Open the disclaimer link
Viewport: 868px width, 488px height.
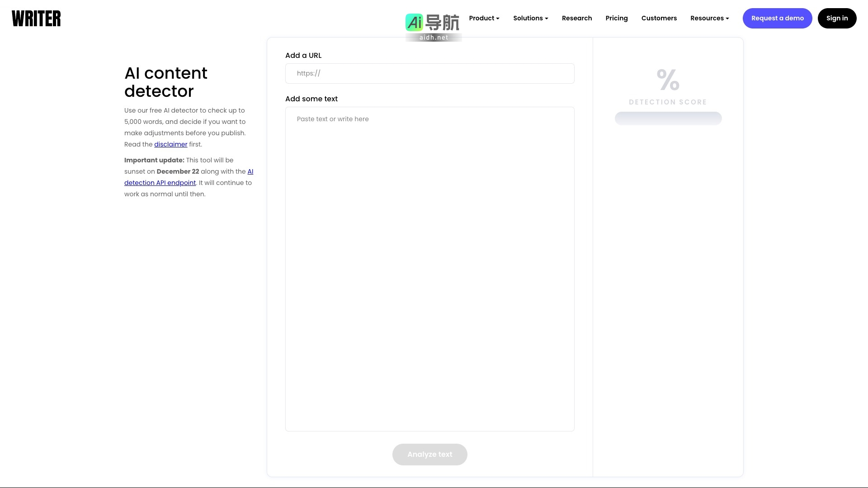pyautogui.click(x=170, y=144)
